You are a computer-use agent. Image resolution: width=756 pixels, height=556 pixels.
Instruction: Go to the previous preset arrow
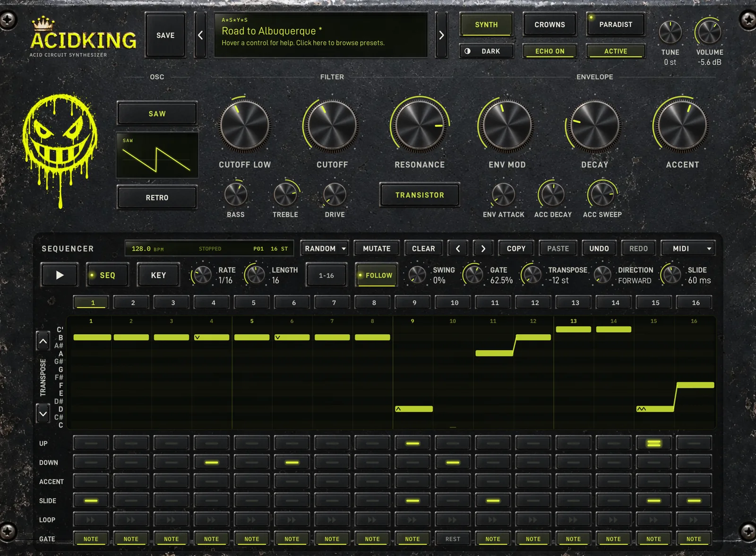pyautogui.click(x=200, y=35)
